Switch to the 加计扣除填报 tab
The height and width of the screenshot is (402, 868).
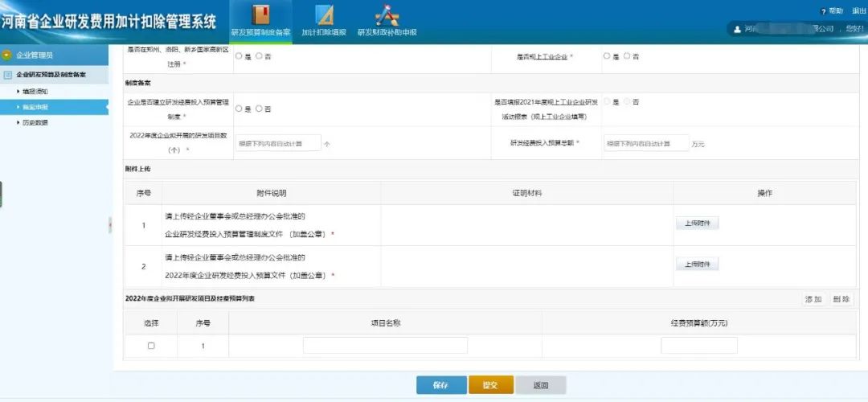pos(324,32)
